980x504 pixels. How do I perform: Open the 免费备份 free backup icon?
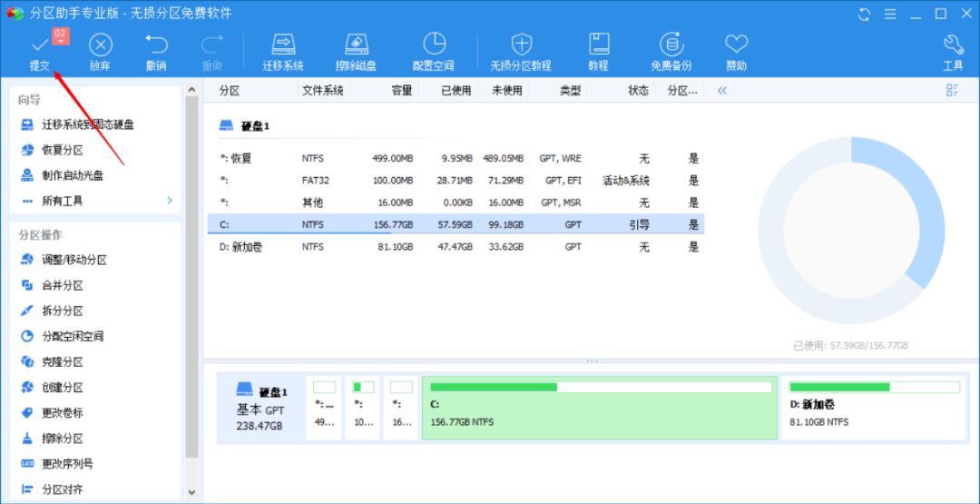pos(671,52)
